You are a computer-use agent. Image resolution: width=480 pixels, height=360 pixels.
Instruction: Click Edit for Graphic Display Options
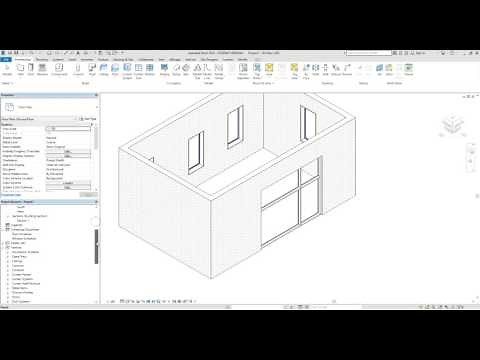[x=68, y=156]
